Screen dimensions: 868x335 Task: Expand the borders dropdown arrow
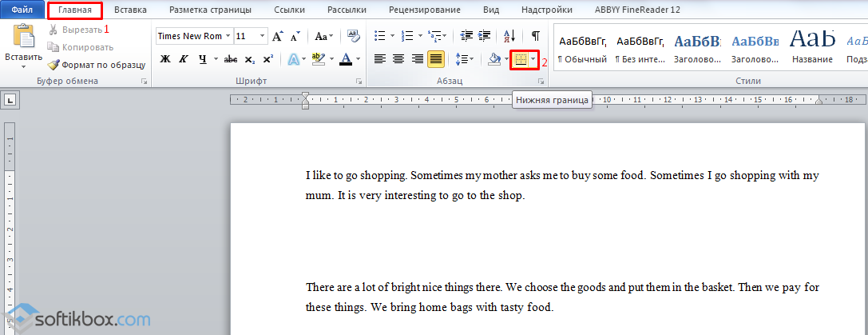(533, 59)
